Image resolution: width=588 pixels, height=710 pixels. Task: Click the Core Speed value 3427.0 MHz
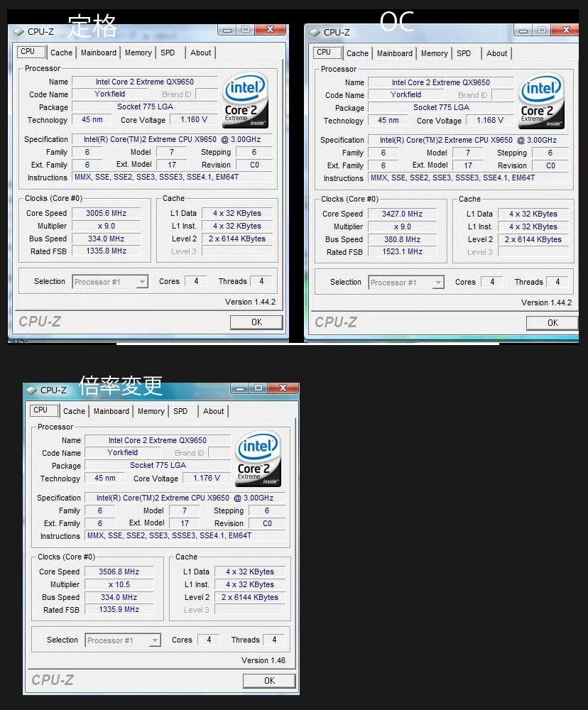402,214
